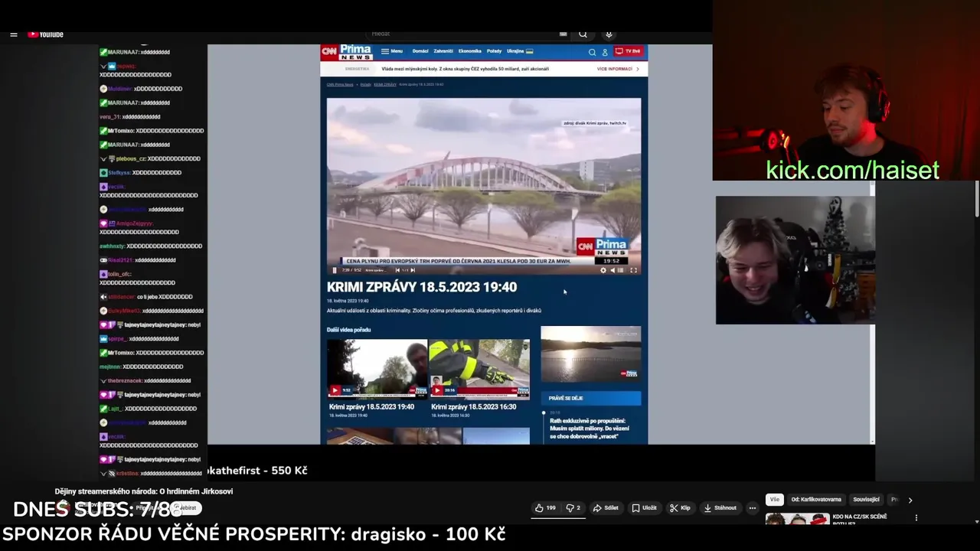The height and width of the screenshot is (551, 980).
Task: Click the Uložit save button
Action: tap(644, 508)
